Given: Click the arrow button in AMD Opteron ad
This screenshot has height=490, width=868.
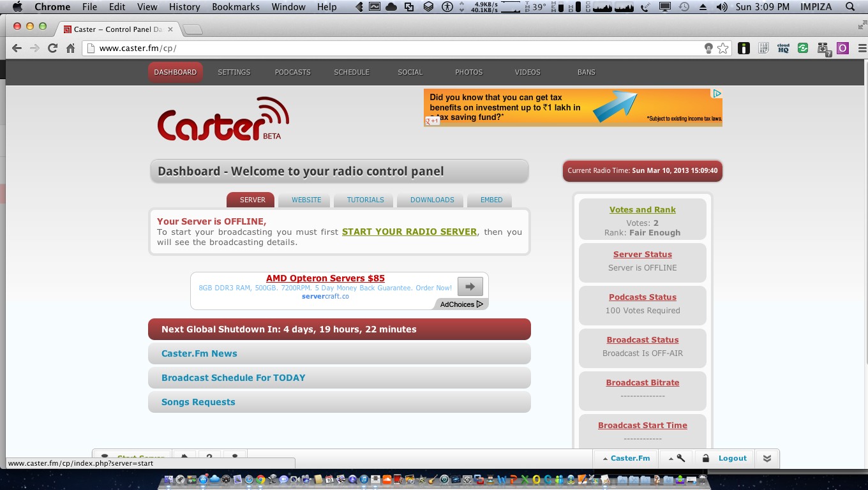Looking at the screenshot, I should point(470,286).
